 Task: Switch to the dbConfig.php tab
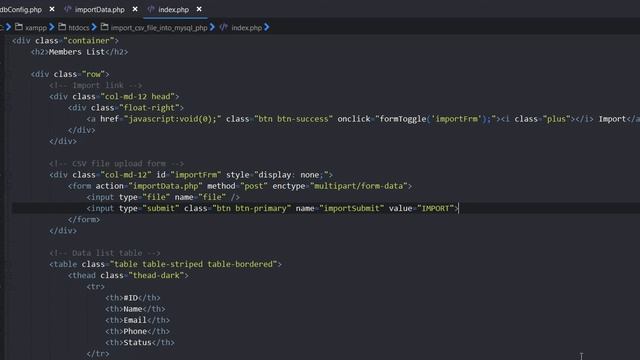coord(21,9)
